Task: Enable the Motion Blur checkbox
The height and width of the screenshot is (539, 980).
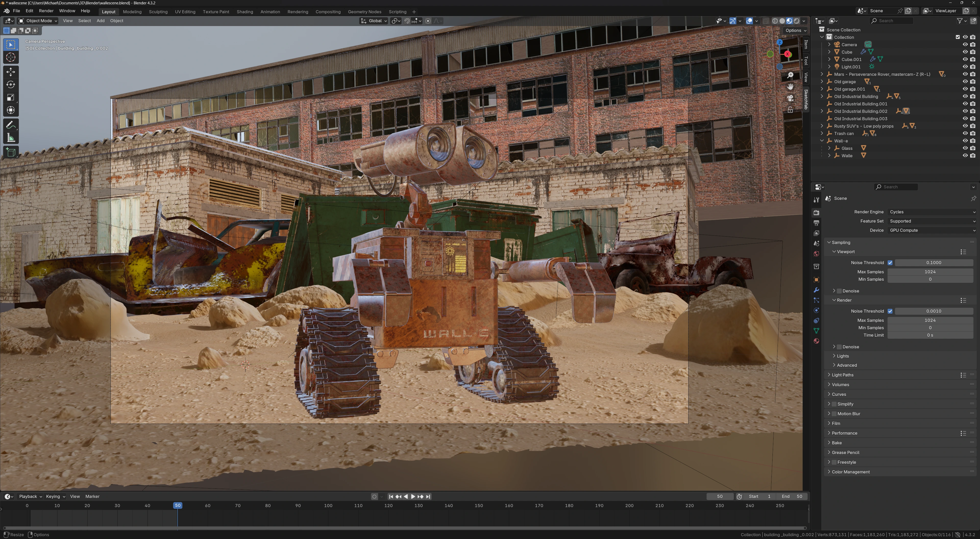Action: click(834, 414)
